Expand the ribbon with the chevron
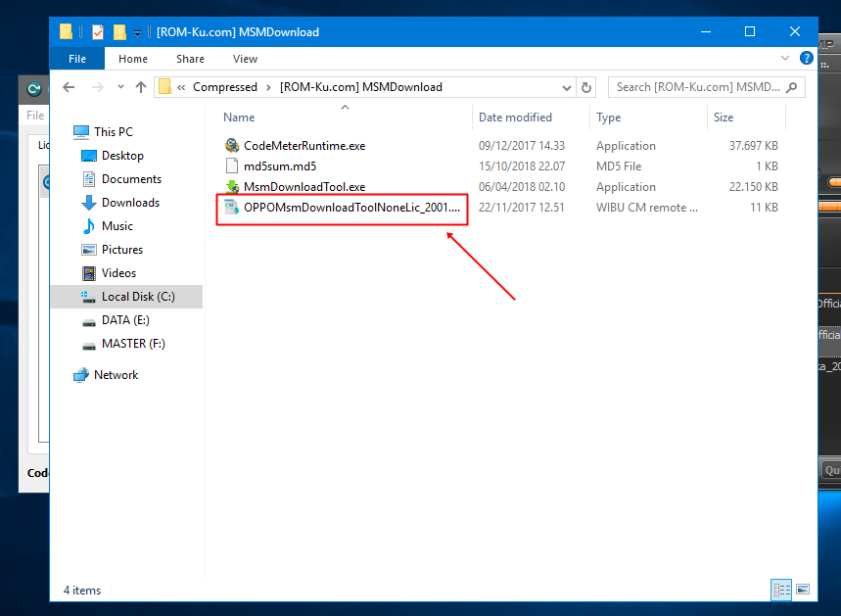Image resolution: width=841 pixels, height=616 pixels. (x=784, y=58)
